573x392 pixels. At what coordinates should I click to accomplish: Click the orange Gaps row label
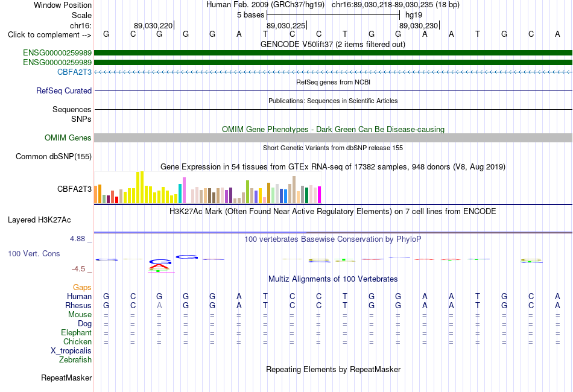click(x=82, y=287)
